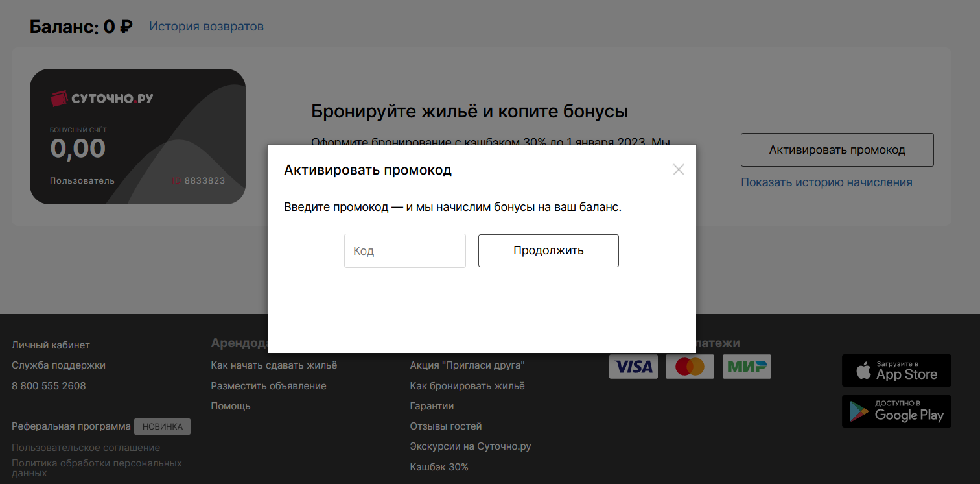The width and height of the screenshot is (980, 484).
Task: Click the phone number 8 800 555 2608
Action: point(49,386)
